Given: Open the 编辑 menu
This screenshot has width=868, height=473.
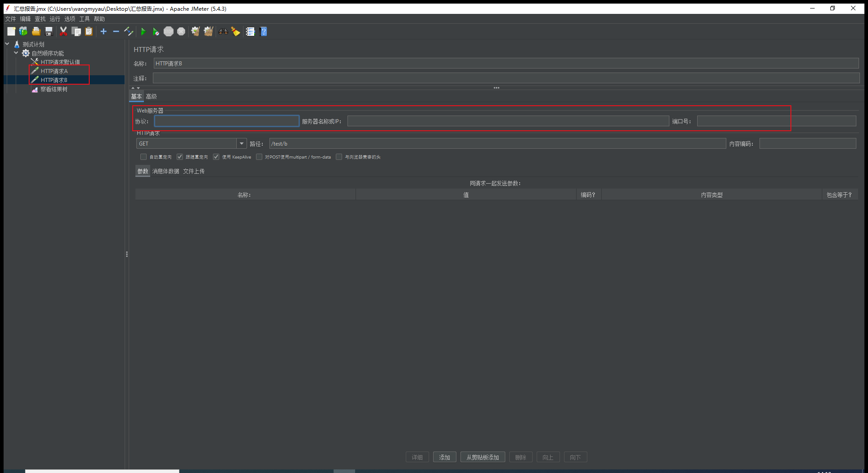Looking at the screenshot, I should coord(25,19).
